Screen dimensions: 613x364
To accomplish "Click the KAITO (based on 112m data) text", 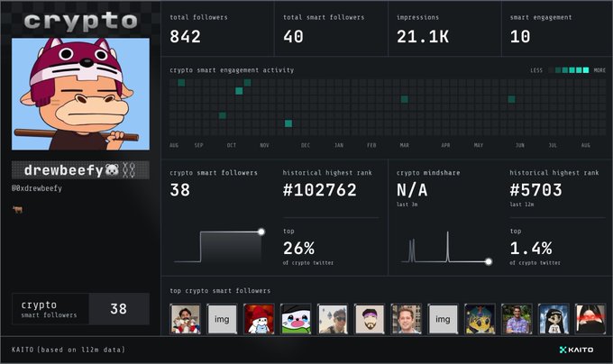I will [69, 350].
